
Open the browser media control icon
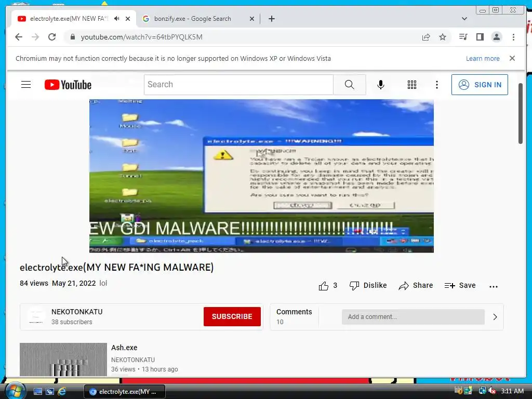pos(463,37)
